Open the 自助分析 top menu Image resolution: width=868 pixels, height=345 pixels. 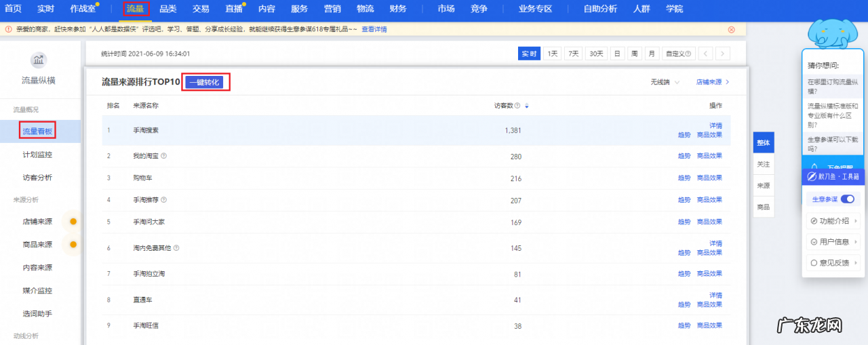point(600,9)
